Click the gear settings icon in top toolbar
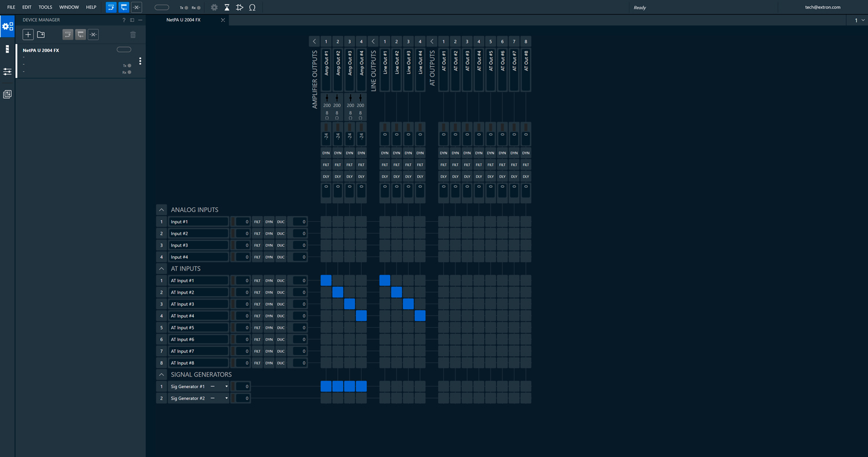The width and height of the screenshot is (868, 457). tap(214, 8)
